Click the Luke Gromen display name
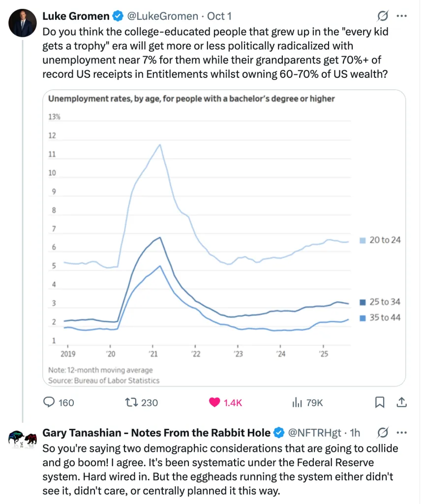Screen dimensions: 423x504 pos(76,16)
